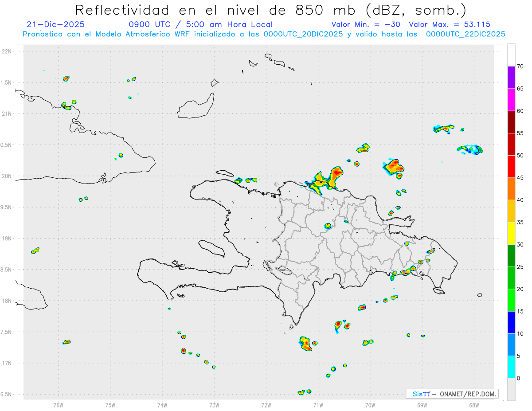The height and width of the screenshot is (411, 532).
Task: Click the colorbar tick label '40'
Action: pos(520,200)
